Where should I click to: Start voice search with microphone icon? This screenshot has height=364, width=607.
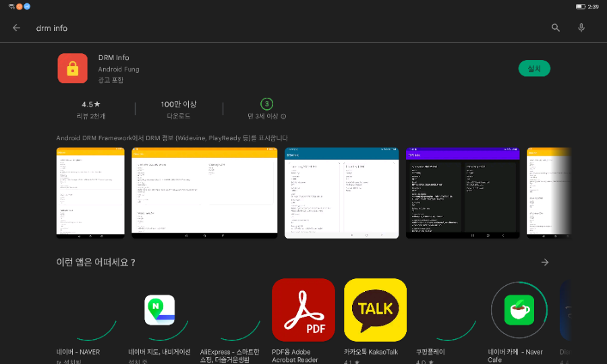tap(581, 28)
